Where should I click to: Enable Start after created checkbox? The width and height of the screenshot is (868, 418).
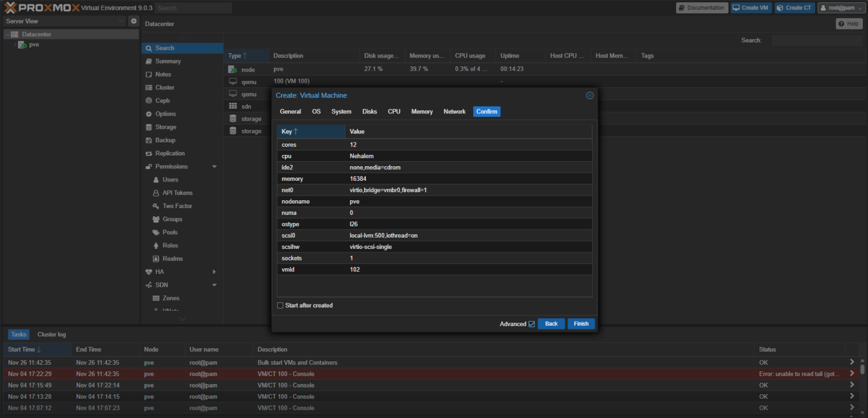tap(280, 306)
